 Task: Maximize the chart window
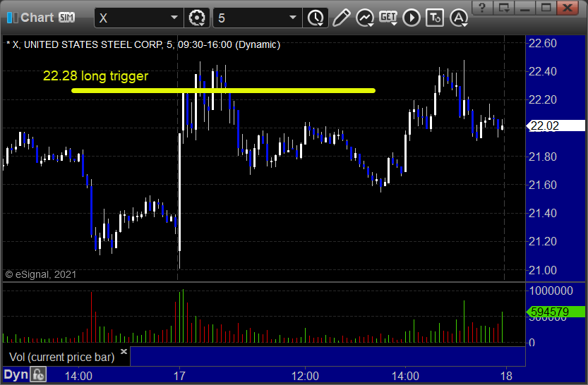[x=546, y=8]
